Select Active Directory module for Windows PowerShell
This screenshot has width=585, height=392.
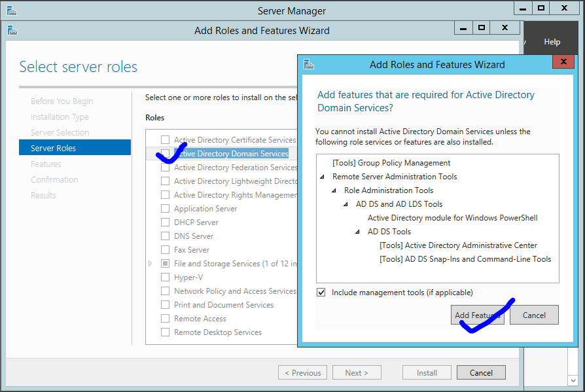453,218
